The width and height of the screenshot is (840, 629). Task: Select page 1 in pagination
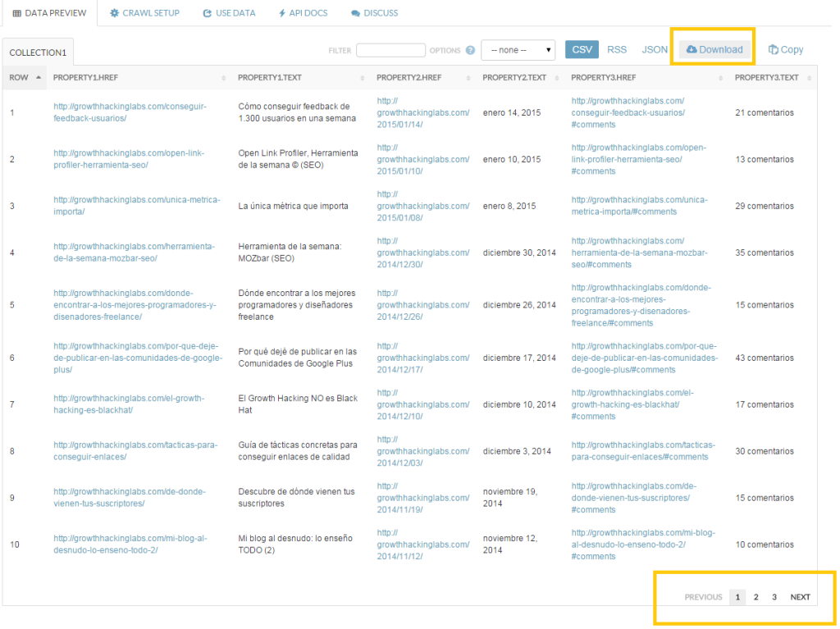[x=737, y=597]
